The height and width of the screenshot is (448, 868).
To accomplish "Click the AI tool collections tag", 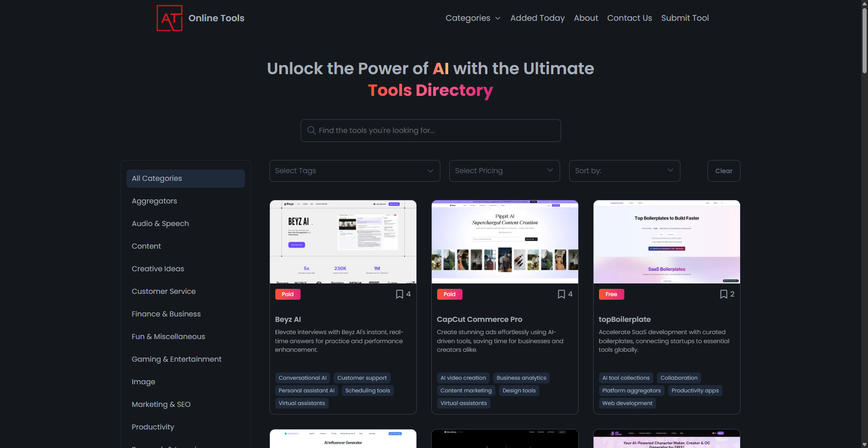I will coord(626,378).
